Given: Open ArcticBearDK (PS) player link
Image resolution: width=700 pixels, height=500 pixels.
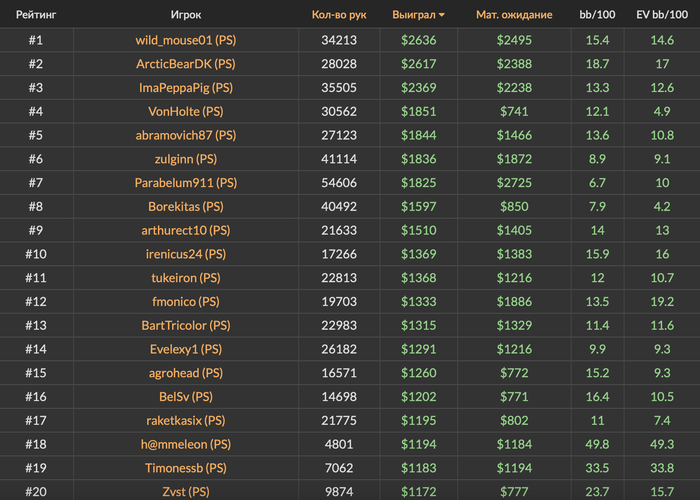Looking at the screenshot, I should click(185, 64).
